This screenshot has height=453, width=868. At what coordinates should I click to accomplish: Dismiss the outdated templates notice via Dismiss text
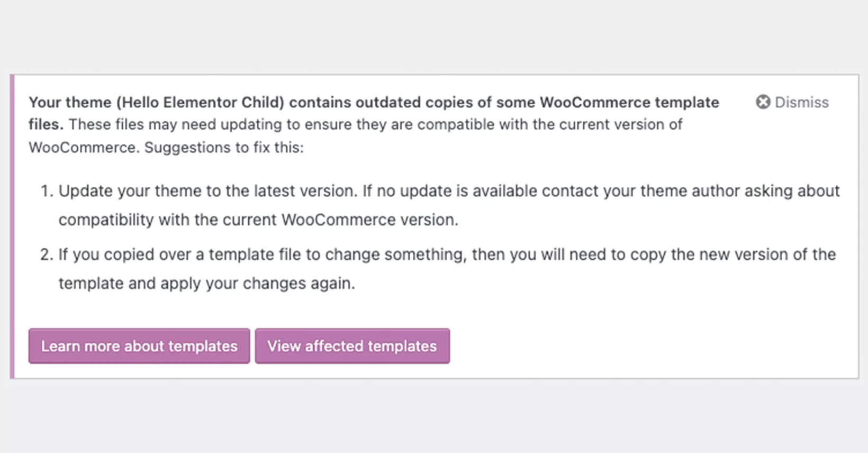801,102
